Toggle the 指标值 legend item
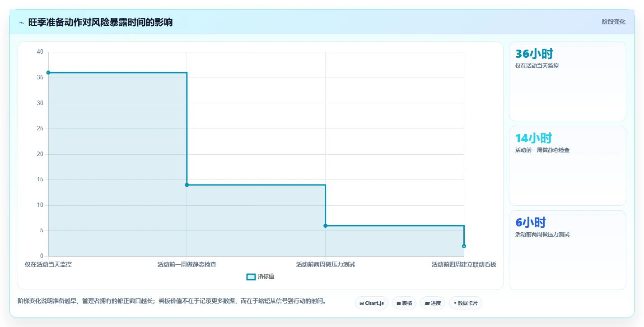This screenshot has height=327, width=644. [x=260, y=276]
